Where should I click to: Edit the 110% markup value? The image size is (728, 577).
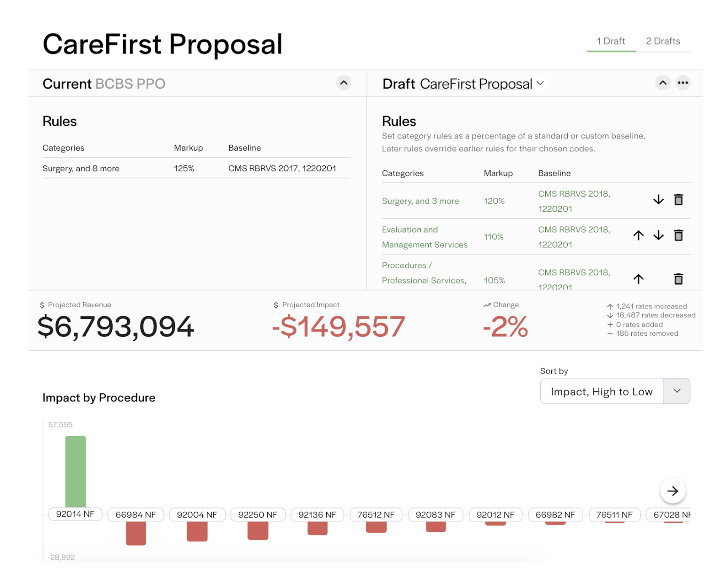pos(493,237)
